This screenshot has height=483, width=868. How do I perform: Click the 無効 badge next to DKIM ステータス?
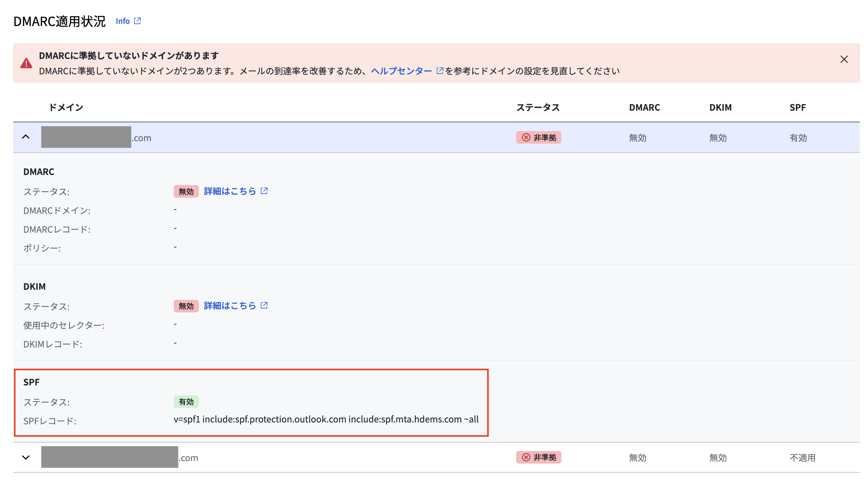pos(186,306)
